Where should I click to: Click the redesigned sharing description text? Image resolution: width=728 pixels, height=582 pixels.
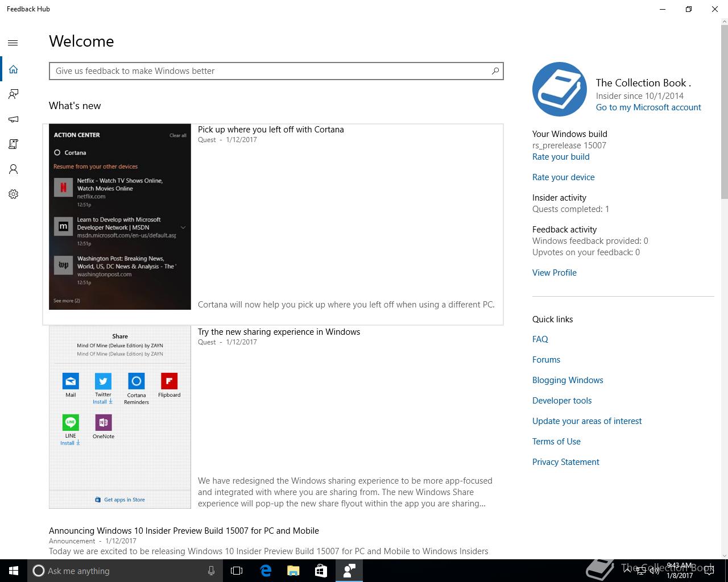pyautogui.click(x=345, y=492)
